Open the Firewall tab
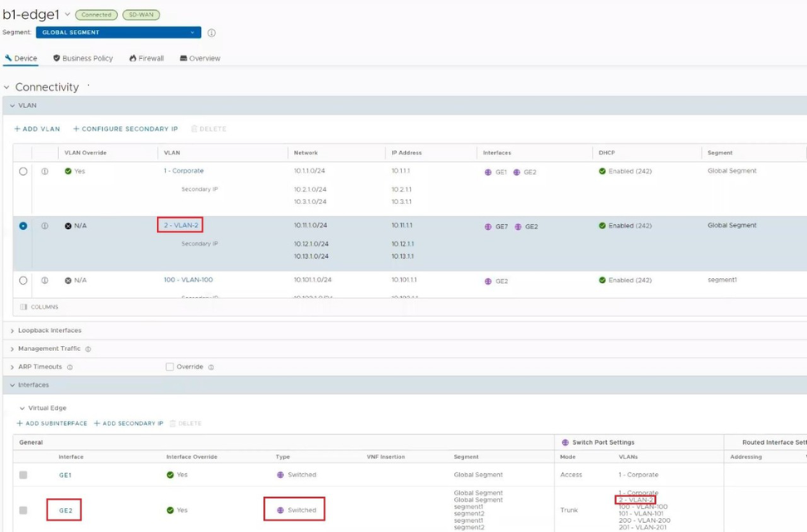The height and width of the screenshot is (532, 807). pyautogui.click(x=146, y=59)
